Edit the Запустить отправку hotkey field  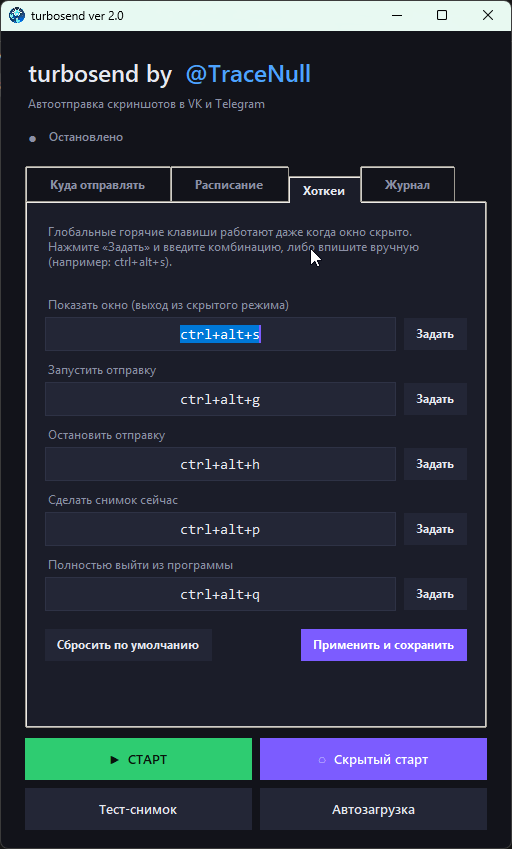coord(220,400)
